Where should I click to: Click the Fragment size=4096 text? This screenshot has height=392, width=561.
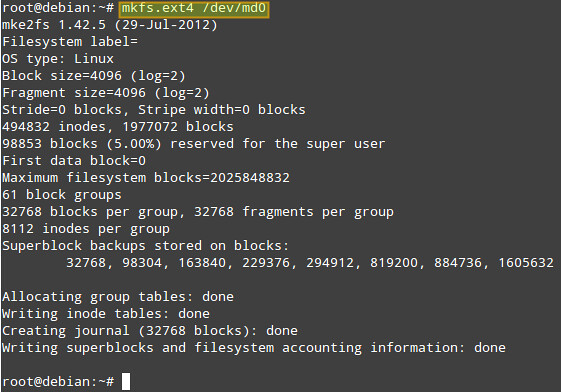[74, 93]
